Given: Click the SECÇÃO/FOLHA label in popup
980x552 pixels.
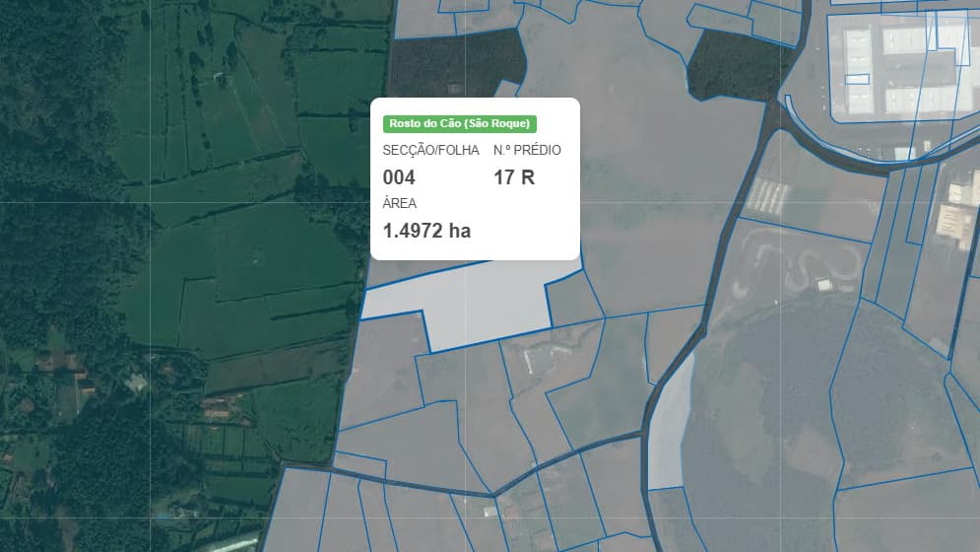Looking at the screenshot, I should click(x=430, y=150).
